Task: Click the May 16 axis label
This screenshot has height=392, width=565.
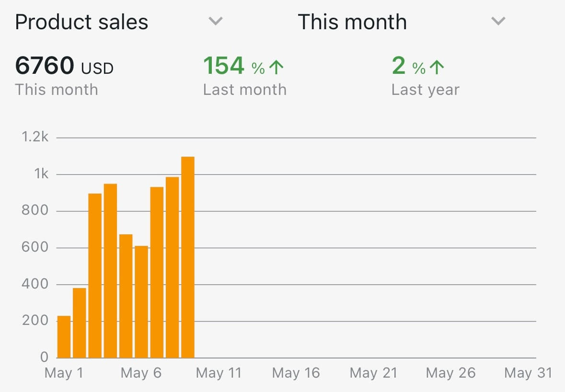Action: click(x=296, y=373)
